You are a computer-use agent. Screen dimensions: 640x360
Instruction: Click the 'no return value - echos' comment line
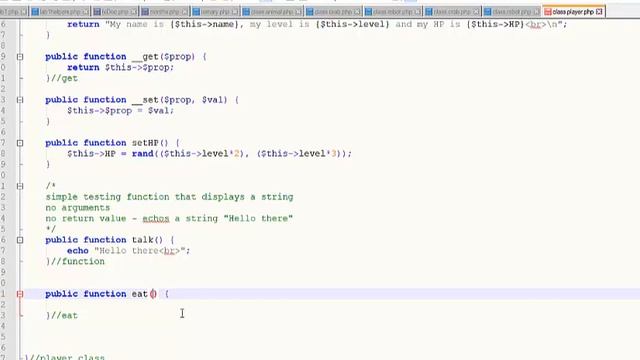pos(169,219)
